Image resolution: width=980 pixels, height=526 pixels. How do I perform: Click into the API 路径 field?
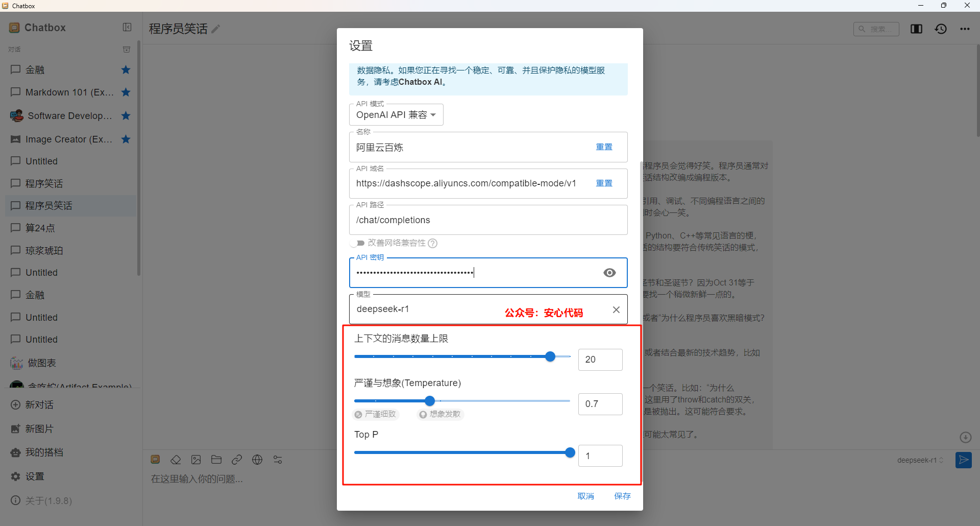(488, 220)
